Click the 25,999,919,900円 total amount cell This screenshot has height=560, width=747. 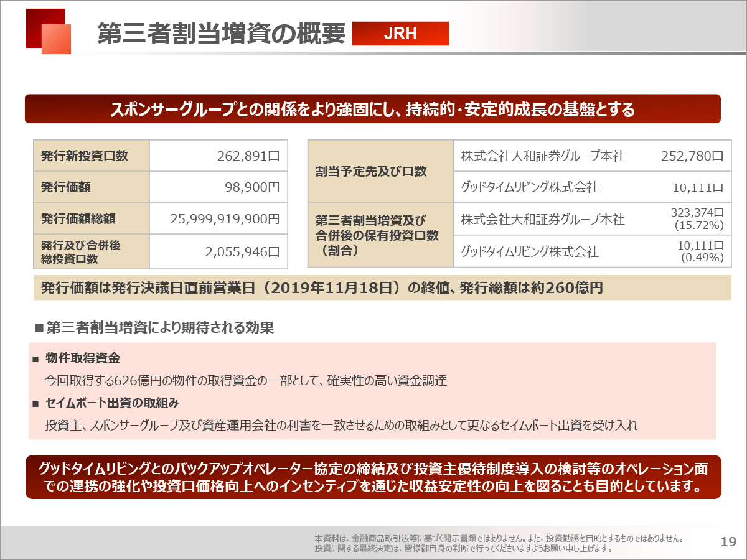click(x=218, y=219)
